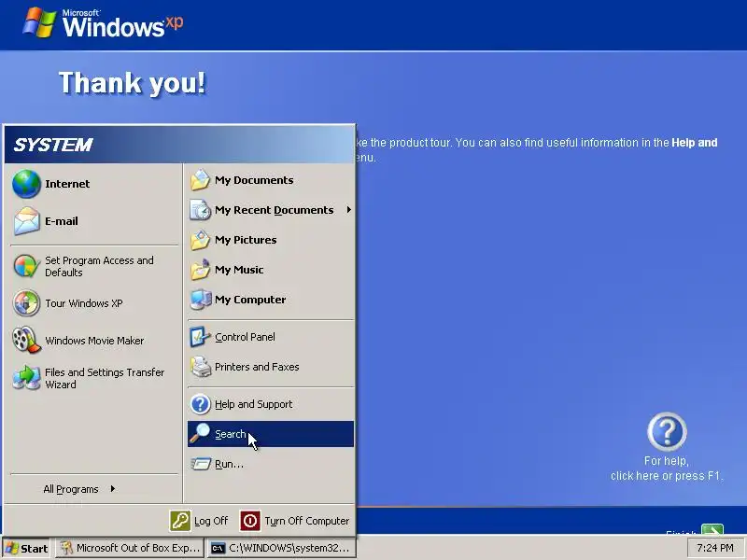
Task: Switch to Microsoft Out of Box Experience taskbar button
Action: (130, 548)
